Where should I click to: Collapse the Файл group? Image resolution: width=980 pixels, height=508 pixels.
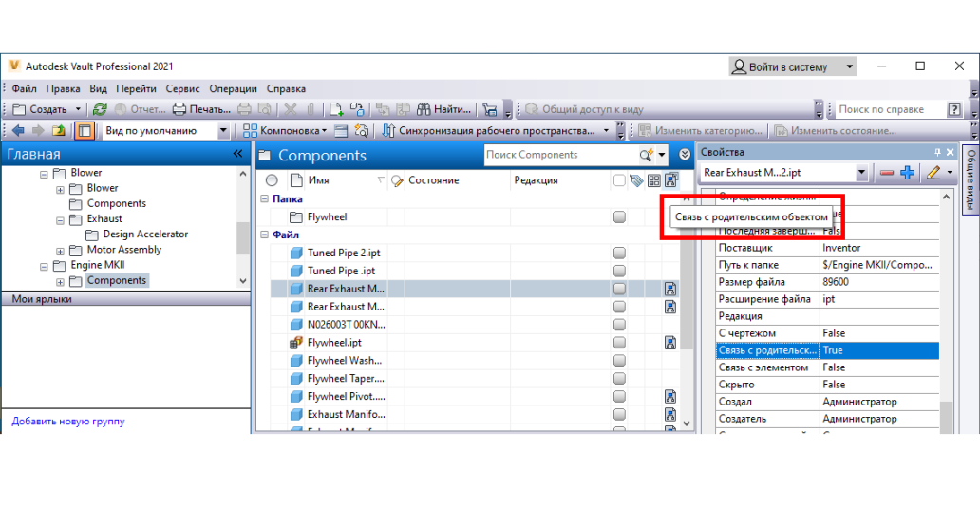tap(264, 235)
